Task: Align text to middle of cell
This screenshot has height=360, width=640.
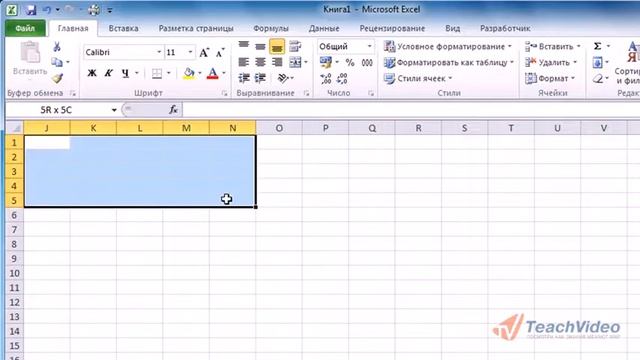Action: tap(260, 46)
